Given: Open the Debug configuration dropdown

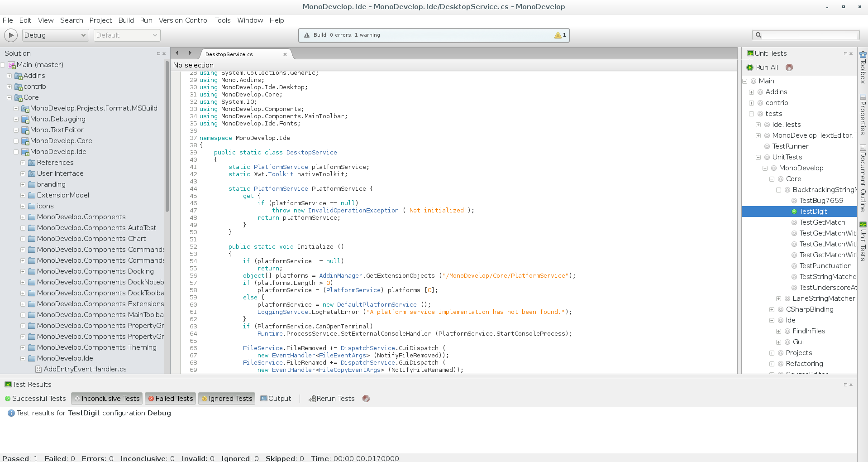Looking at the screenshot, I should point(55,35).
